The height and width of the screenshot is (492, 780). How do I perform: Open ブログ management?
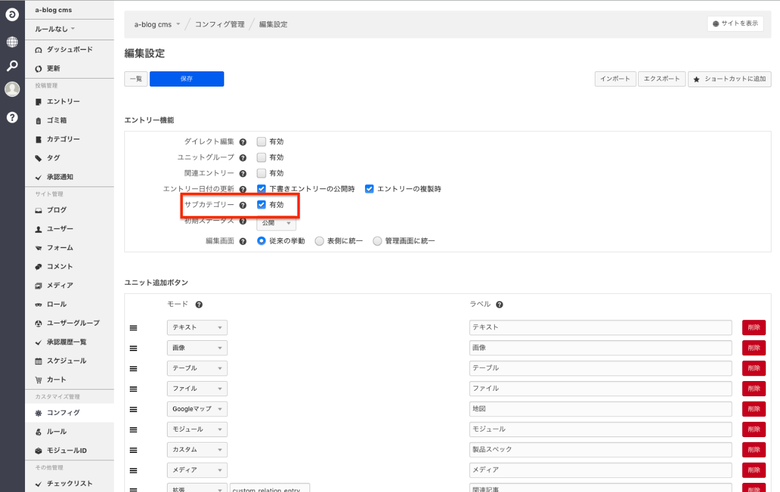pos(70,210)
